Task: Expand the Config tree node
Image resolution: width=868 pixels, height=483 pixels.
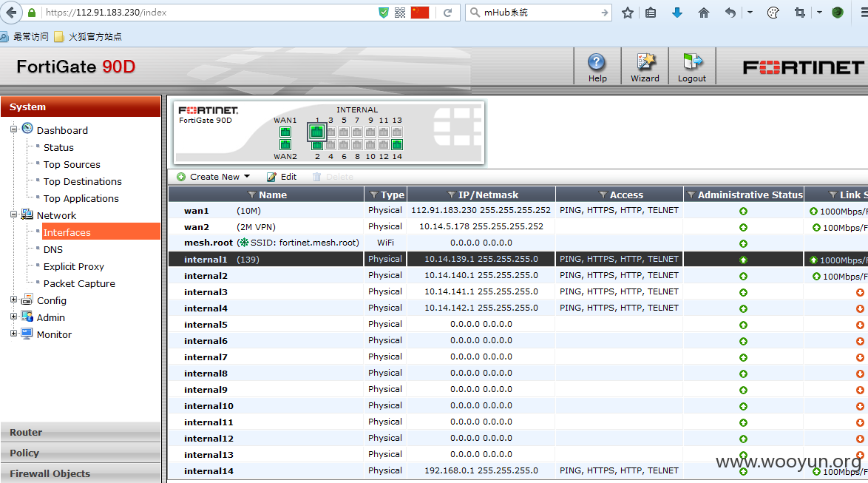Action: [14, 300]
